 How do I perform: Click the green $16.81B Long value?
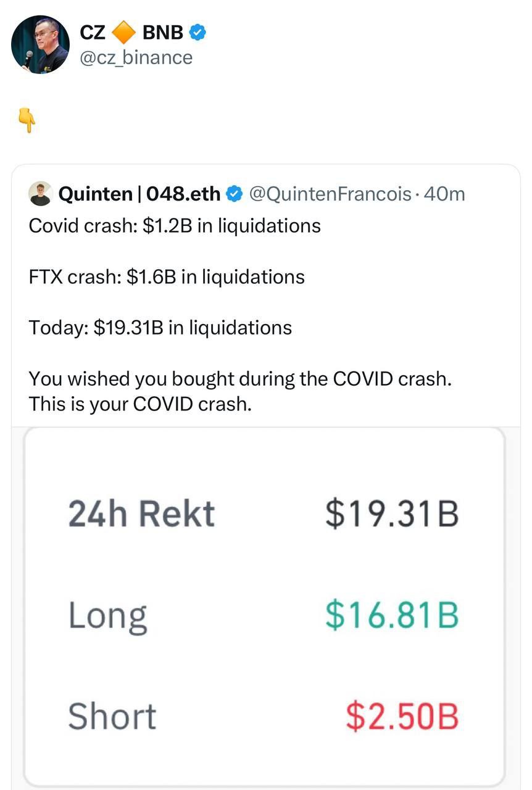click(x=392, y=615)
